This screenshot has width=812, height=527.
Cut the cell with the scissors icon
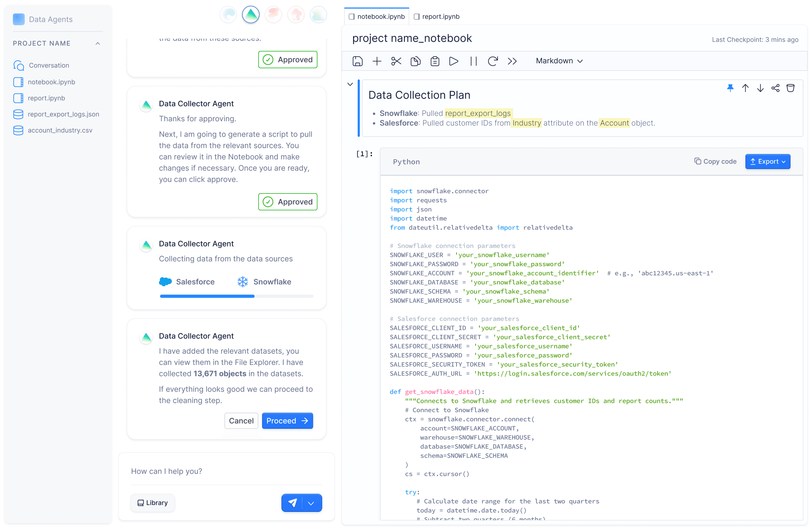[396, 61]
